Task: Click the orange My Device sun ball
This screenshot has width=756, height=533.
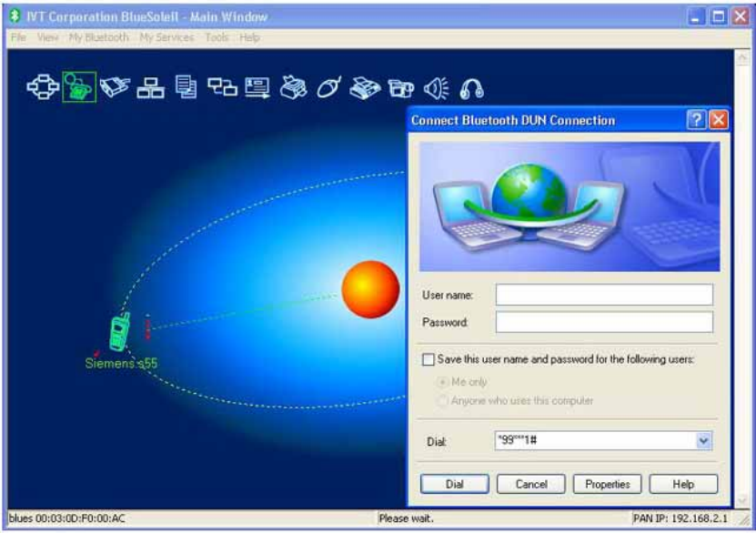Action: [370, 289]
